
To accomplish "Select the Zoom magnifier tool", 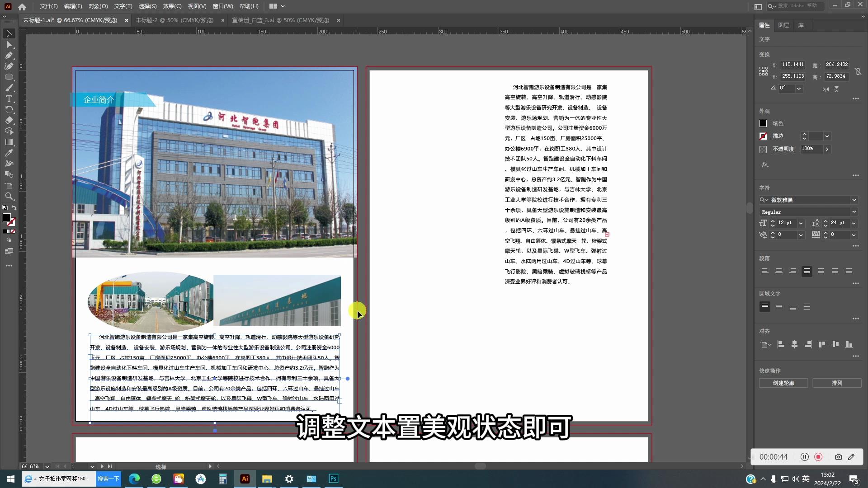I will click(9, 197).
